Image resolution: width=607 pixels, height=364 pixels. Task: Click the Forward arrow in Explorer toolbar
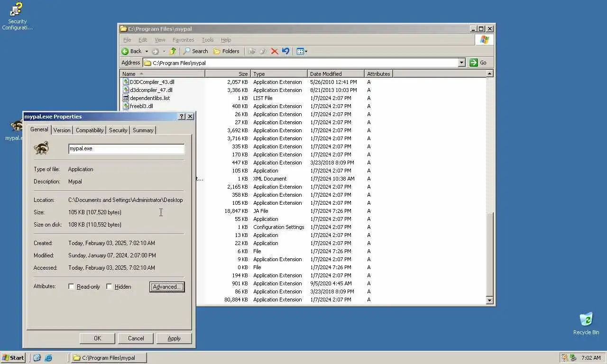click(155, 51)
